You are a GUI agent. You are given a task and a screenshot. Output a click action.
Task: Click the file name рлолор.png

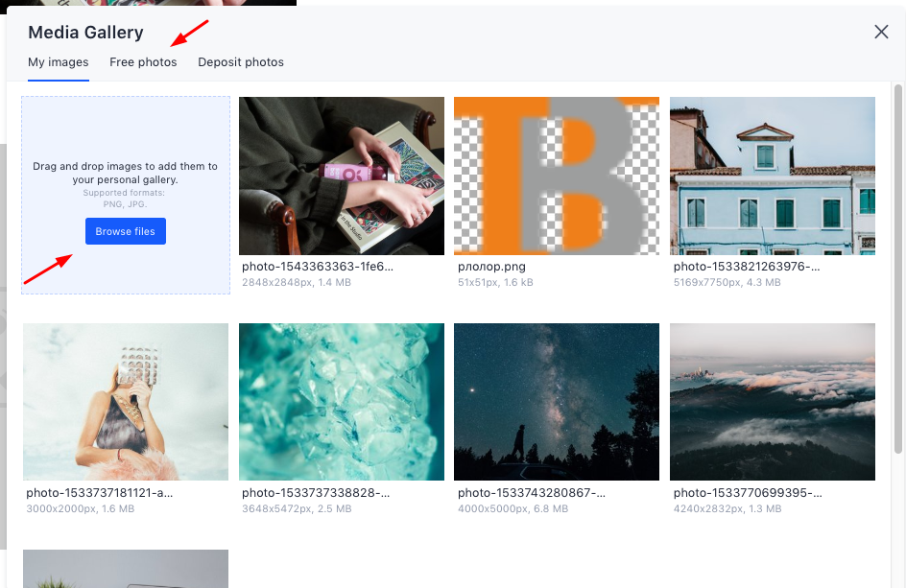[491, 267]
